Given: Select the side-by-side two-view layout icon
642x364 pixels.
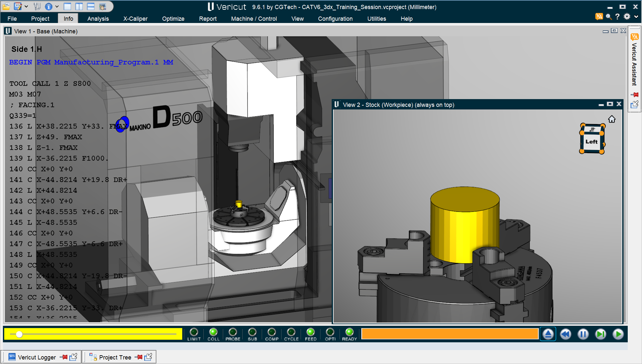Looking at the screenshot, I should tap(79, 6).
